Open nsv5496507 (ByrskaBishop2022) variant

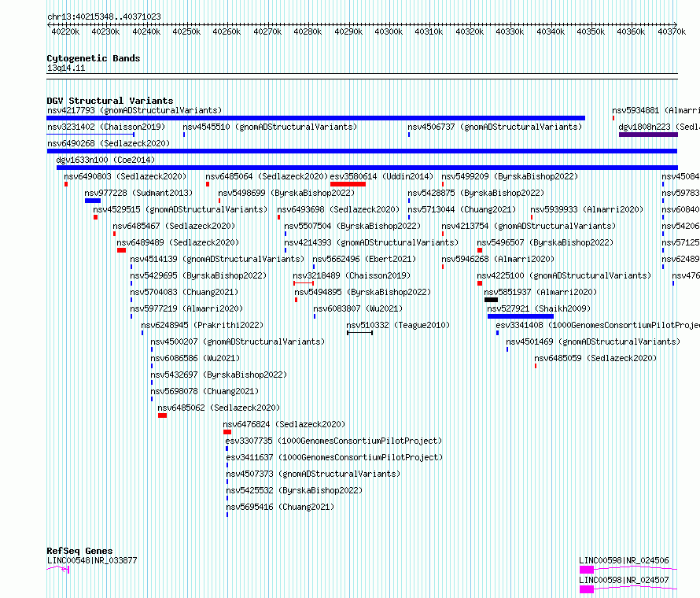[545, 242]
